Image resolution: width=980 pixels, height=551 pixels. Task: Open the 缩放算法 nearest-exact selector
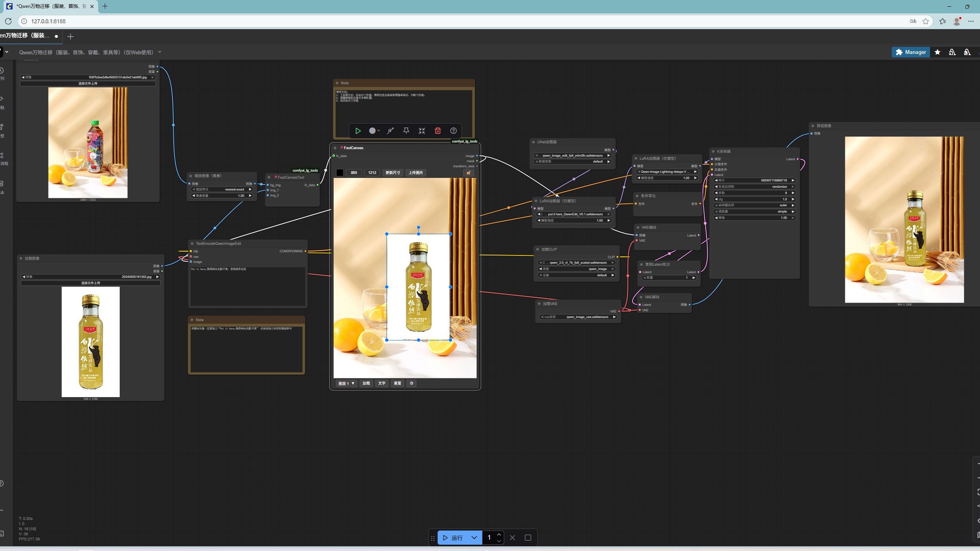tap(222, 189)
